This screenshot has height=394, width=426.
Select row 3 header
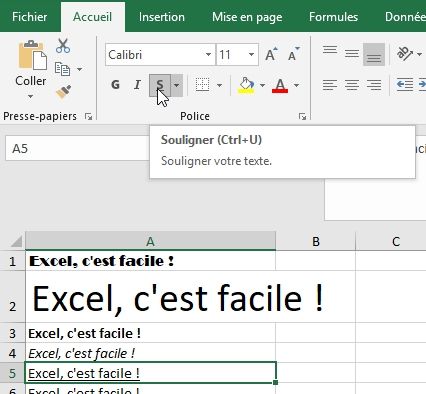pyautogui.click(x=12, y=333)
